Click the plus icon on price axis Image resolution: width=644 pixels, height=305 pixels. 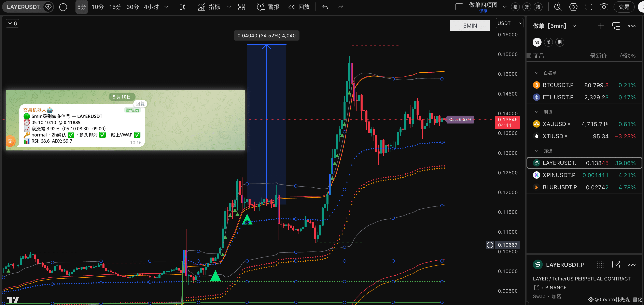coord(490,245)
